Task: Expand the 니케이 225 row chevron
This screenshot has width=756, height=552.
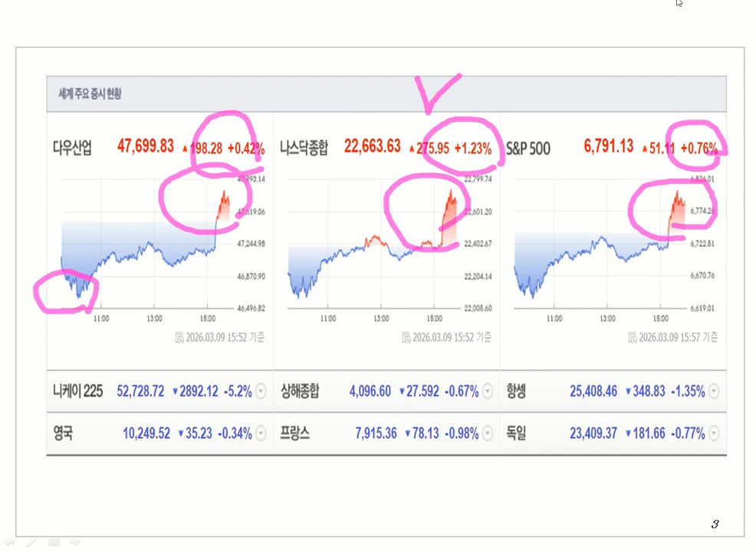Action: click(x=261, y=391)
